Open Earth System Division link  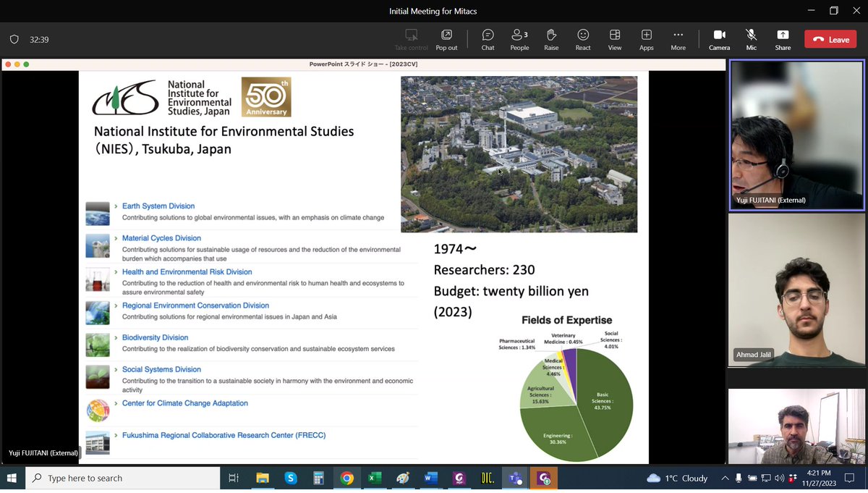pos(158,206)
